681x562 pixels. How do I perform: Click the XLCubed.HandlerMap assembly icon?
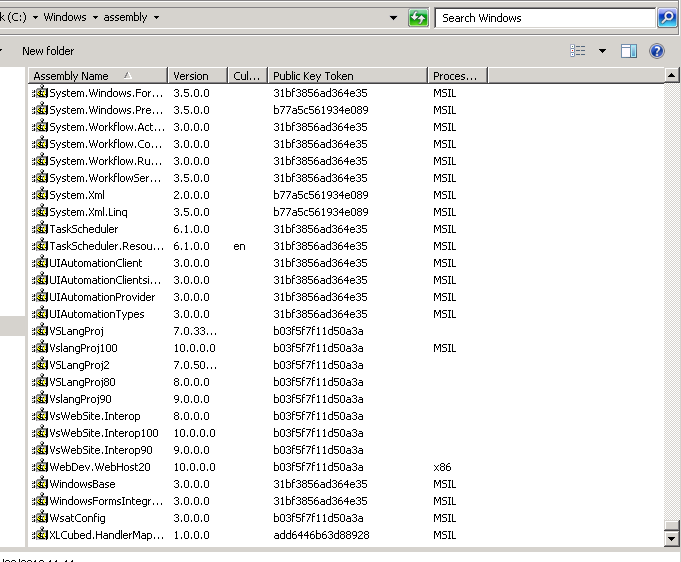[x=40, y=535]
